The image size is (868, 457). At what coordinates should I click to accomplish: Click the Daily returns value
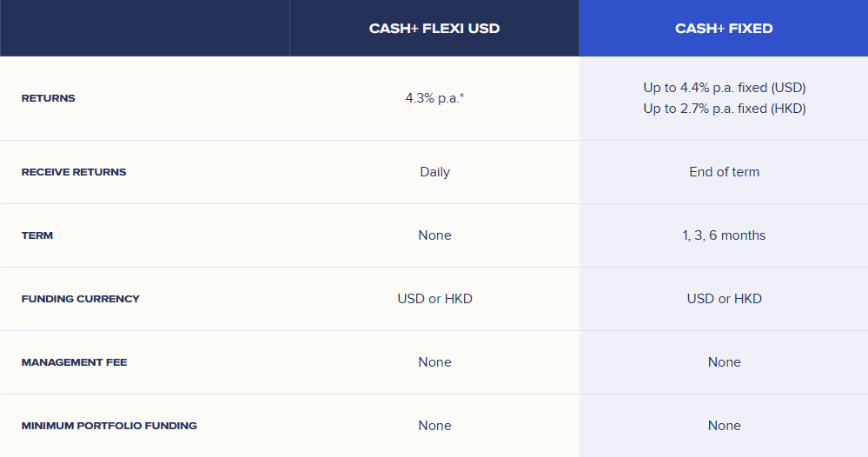[x=434, y=172]
